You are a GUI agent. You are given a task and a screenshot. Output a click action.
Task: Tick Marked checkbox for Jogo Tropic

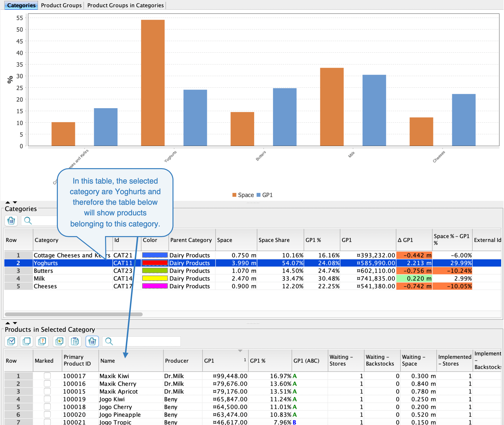pyautogui.click(x=47, y=422)
